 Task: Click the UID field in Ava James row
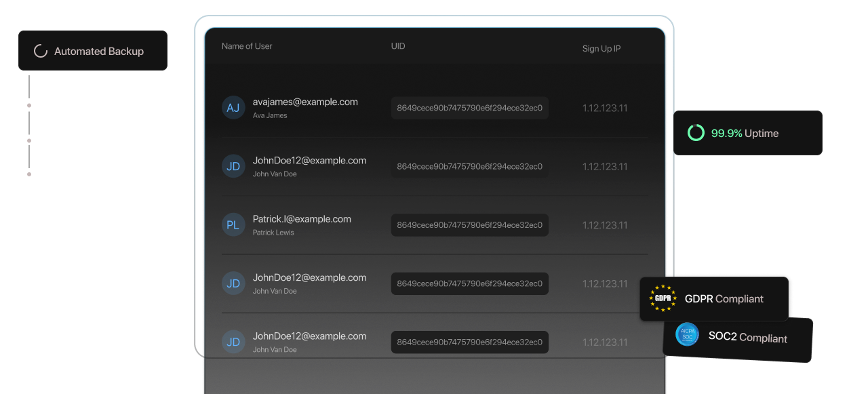(469, 108)
